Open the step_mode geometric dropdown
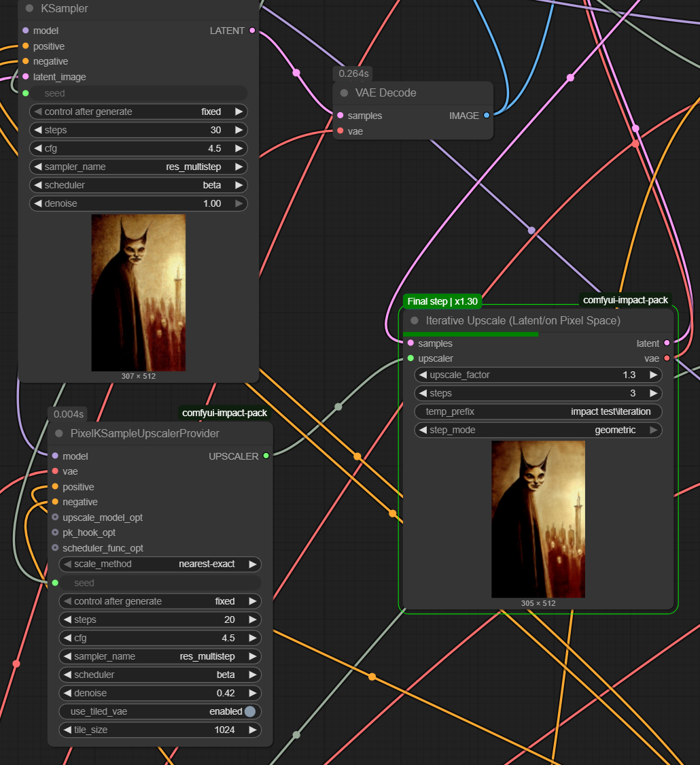Image resolution: width=700 pixels, height=765 pixels. point(538,430)
